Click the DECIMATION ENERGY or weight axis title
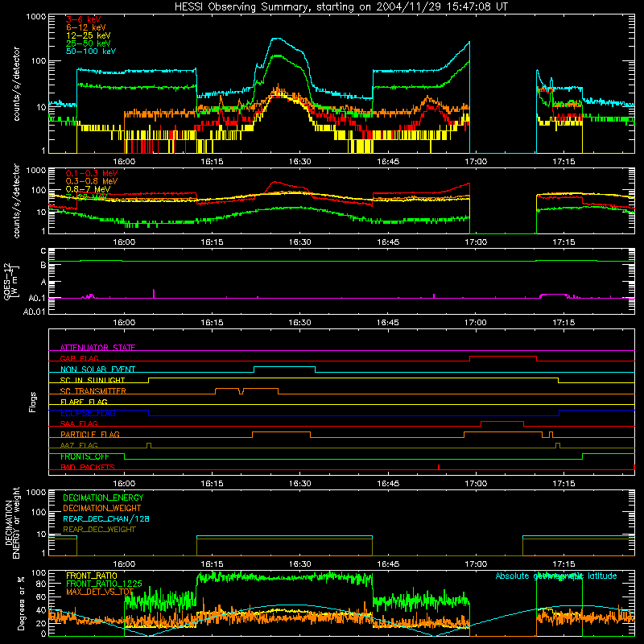This screenshot has height=644, width=644. pyautogui.click(x=12, y=523)
